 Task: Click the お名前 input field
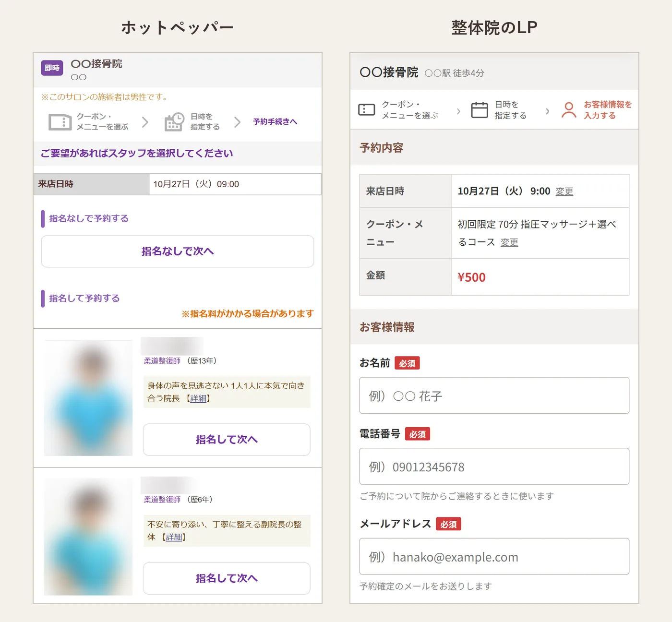point(494,395)
